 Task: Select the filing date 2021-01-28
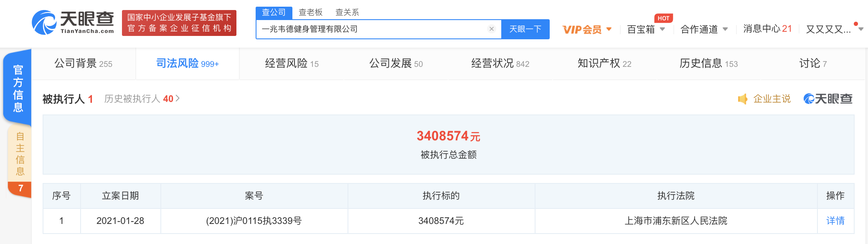coord(120,221)
